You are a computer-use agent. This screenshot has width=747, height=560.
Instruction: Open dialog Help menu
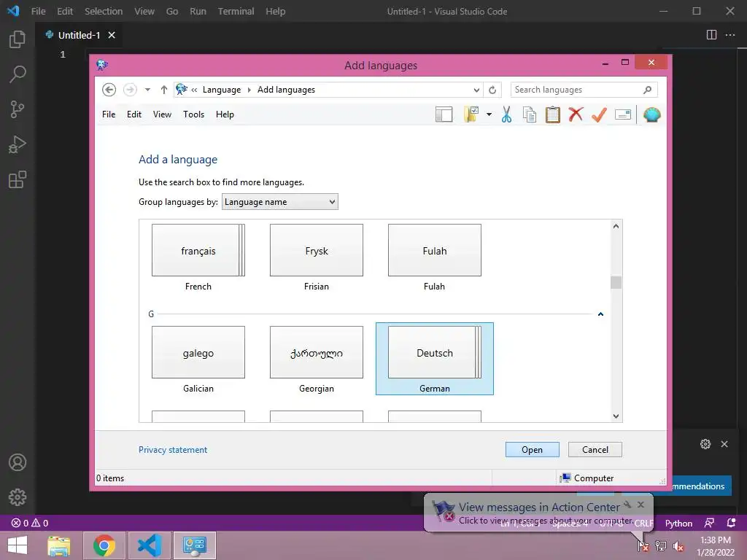225,114
